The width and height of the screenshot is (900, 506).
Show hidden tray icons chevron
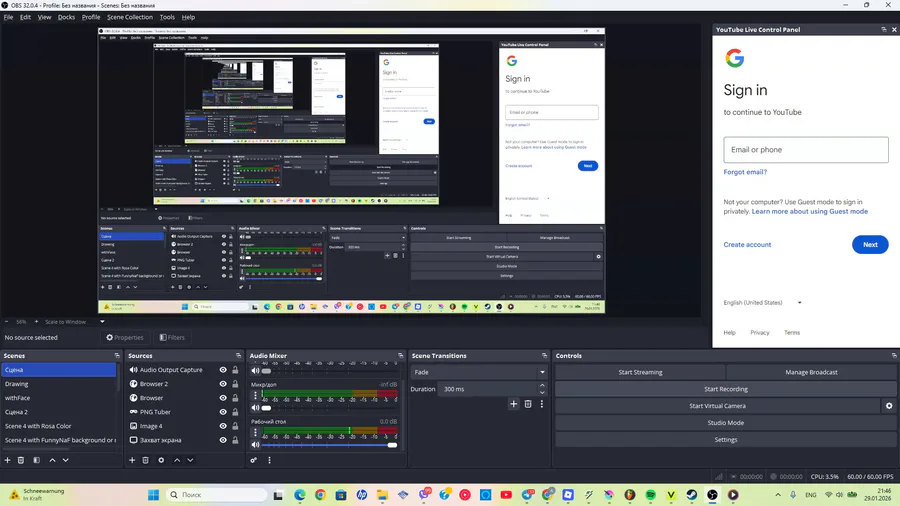[778, 495]
